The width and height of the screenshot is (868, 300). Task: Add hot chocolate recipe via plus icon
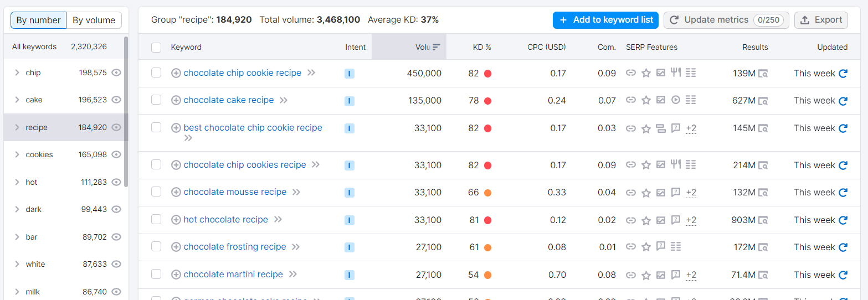point(176,220)
